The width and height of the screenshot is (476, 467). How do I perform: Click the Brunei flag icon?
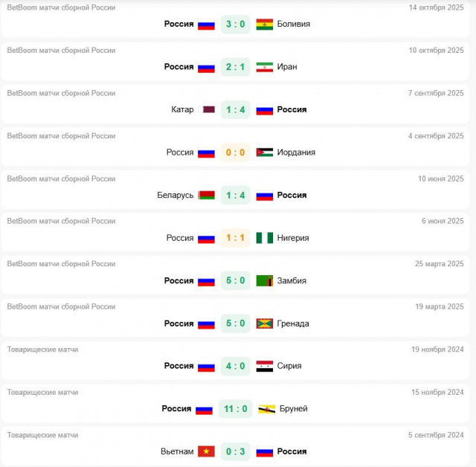pos(266,409)
